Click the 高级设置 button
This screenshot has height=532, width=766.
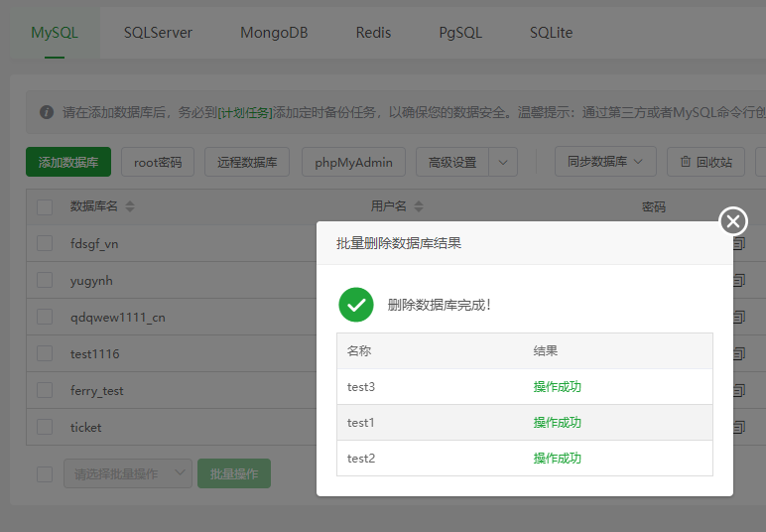452,162
